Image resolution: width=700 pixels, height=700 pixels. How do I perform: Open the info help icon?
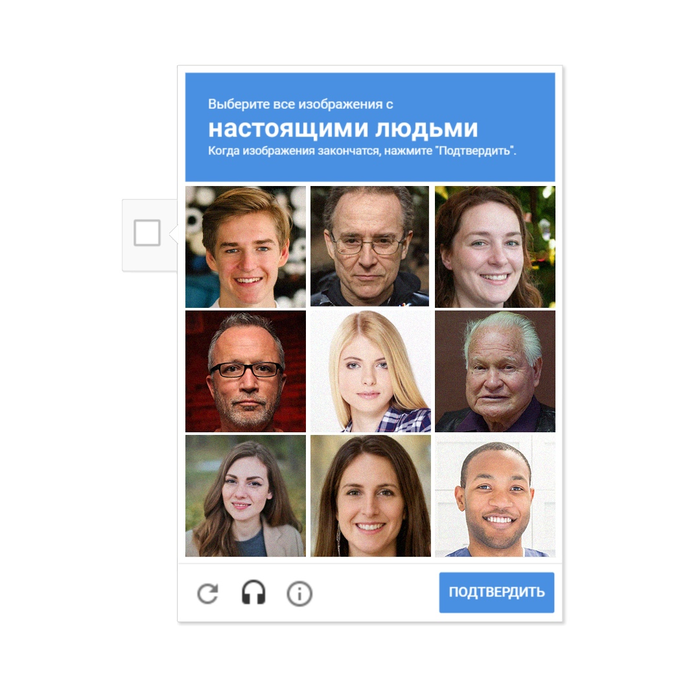coord(299,594)
